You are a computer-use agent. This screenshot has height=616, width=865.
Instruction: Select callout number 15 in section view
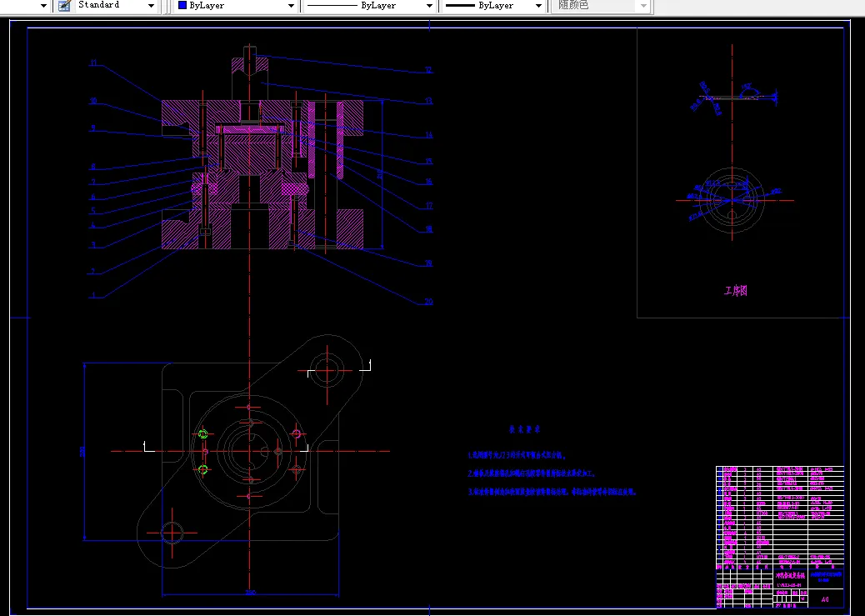(428, 162)
